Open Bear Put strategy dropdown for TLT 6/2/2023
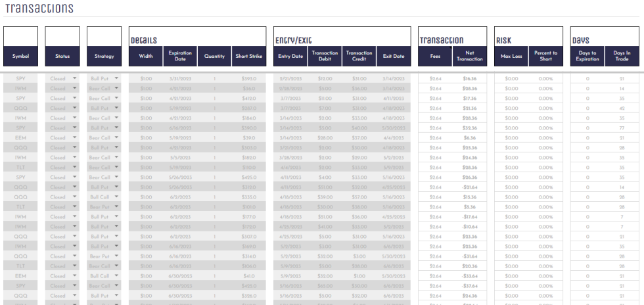This screenshot has width=644, height=305. [x=117, y=207]
